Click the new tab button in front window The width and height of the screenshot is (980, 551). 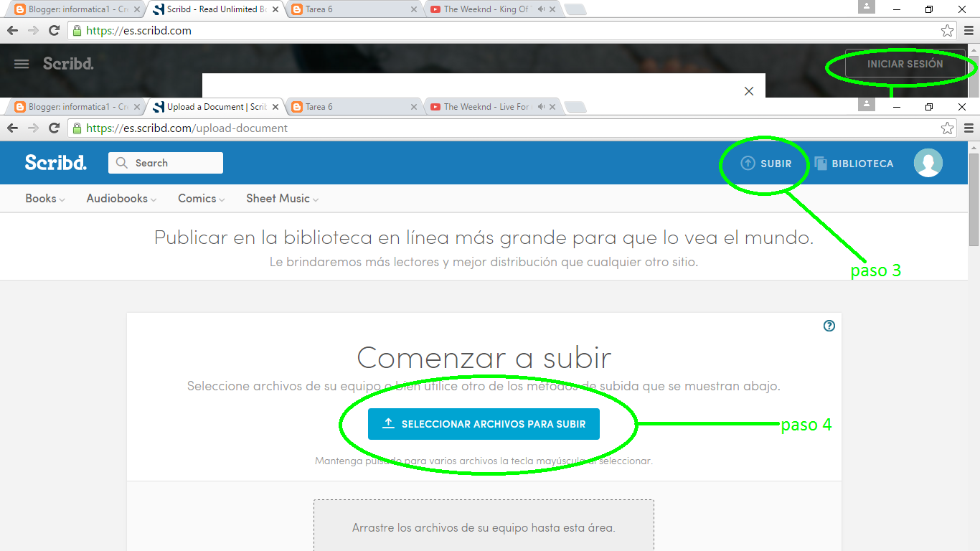coord(575,107)
